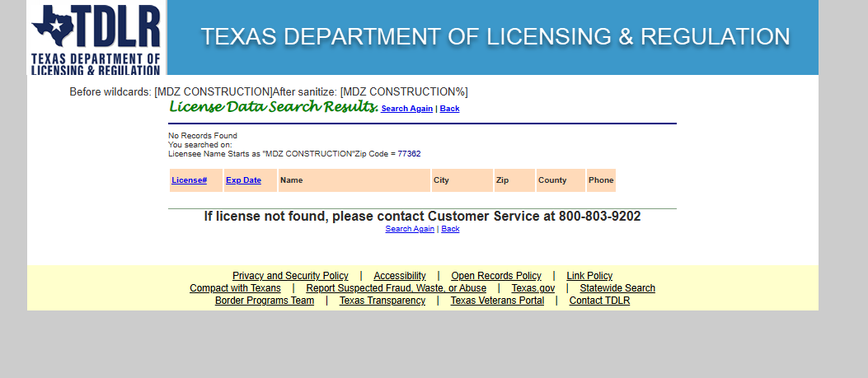Image resolution: width=868 pixels, height=378 pixels.
Task: Click the customer service phone number notice
Action: 422,216
